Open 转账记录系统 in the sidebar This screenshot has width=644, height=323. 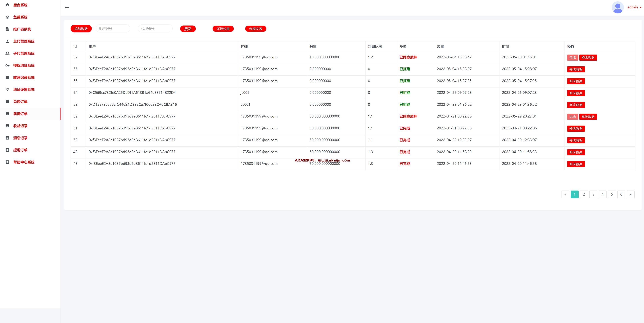click(x=24, y=77)
